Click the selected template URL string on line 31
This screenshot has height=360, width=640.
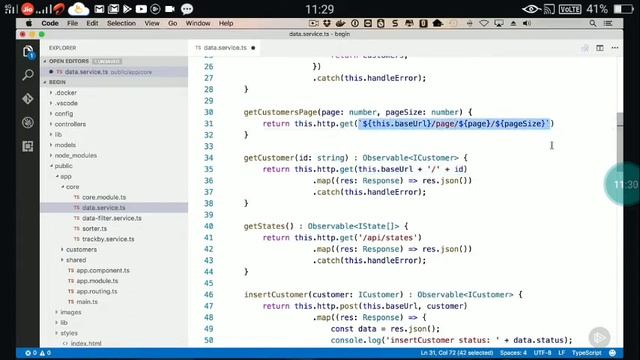click(x=454, y=124)
